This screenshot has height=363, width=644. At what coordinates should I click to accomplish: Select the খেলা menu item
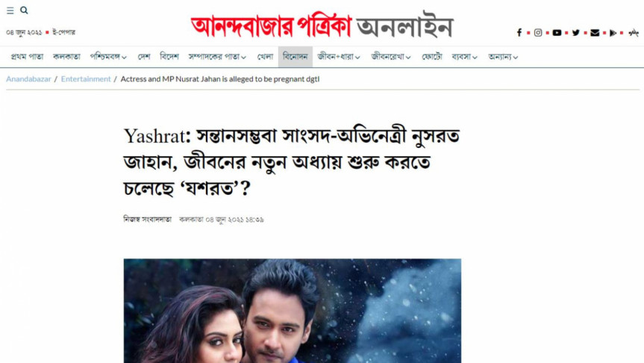(265, 57)
